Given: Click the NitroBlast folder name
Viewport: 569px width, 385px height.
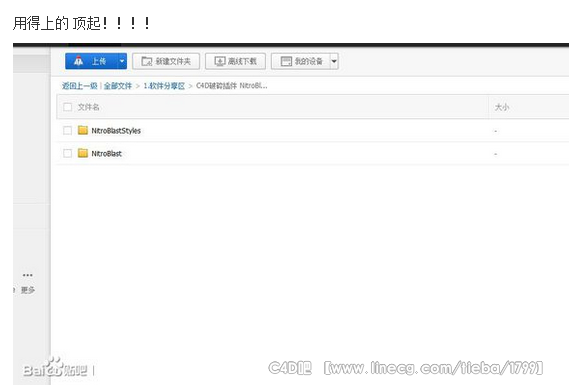Looking at the screenshot, I should pyautogui.click(x=107, y=153).
